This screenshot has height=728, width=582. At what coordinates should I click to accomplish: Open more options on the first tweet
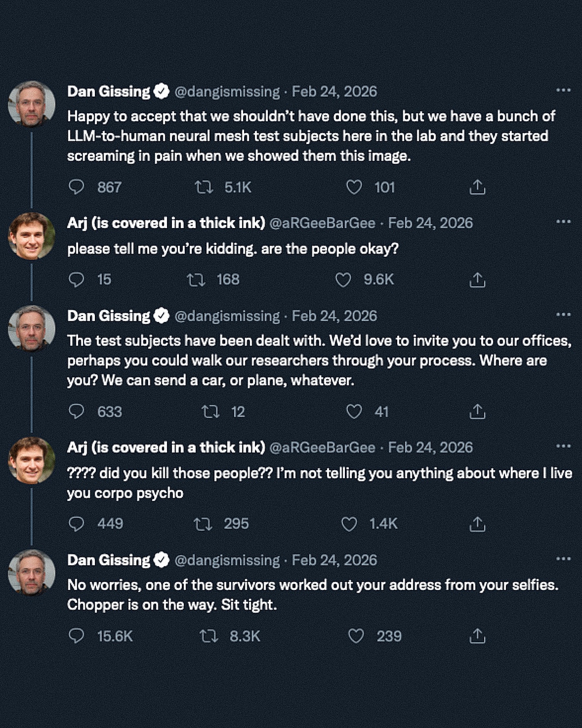click(563, 90)
